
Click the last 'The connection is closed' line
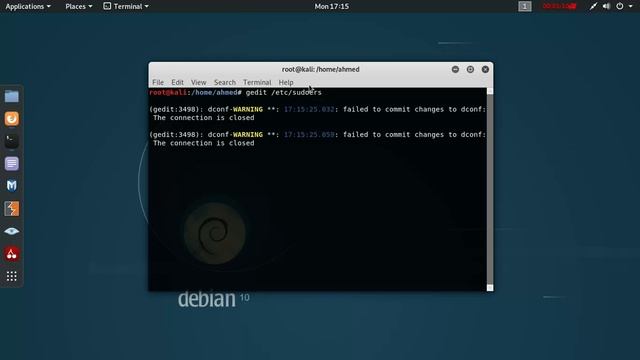[x=204, y=143]
